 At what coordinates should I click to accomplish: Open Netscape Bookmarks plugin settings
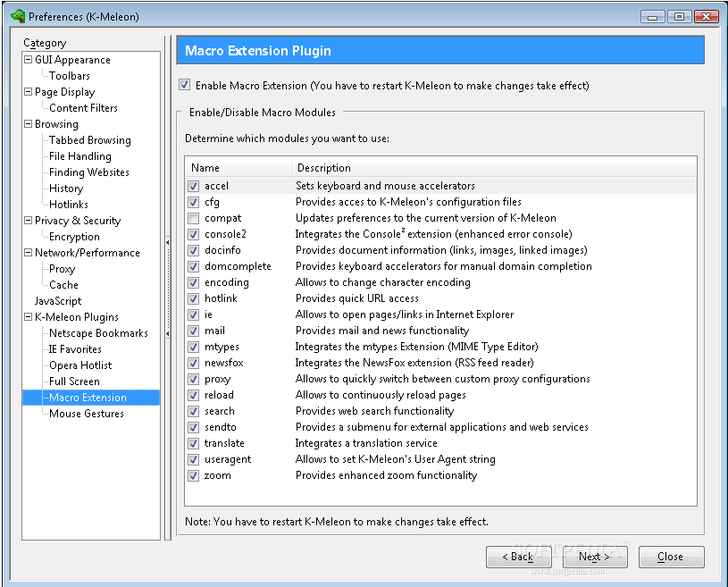(x=98, y=333)
